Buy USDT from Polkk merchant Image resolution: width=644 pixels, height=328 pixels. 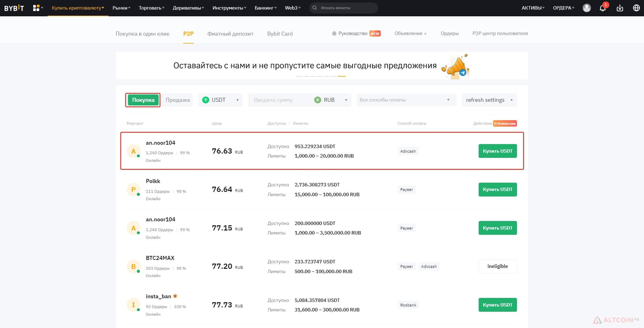click(x=497, y=189)
